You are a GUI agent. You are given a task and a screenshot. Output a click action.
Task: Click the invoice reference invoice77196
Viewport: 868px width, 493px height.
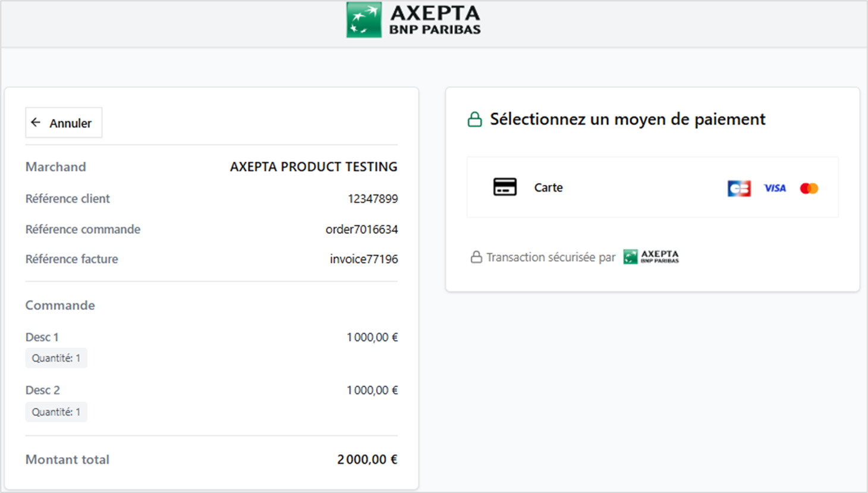pyautogui.click(x=364, y=259)
